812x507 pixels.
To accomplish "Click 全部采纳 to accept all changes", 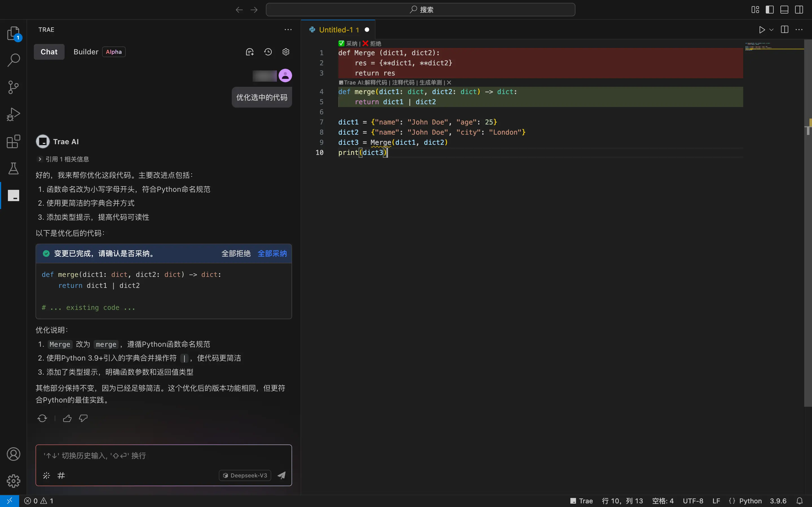I will (x=272, y=253).
